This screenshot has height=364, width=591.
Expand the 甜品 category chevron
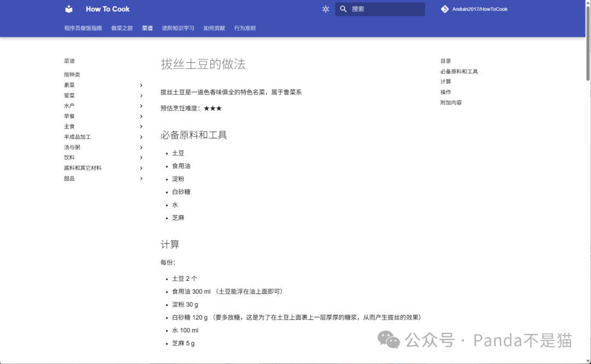click(x=141, y=178)
